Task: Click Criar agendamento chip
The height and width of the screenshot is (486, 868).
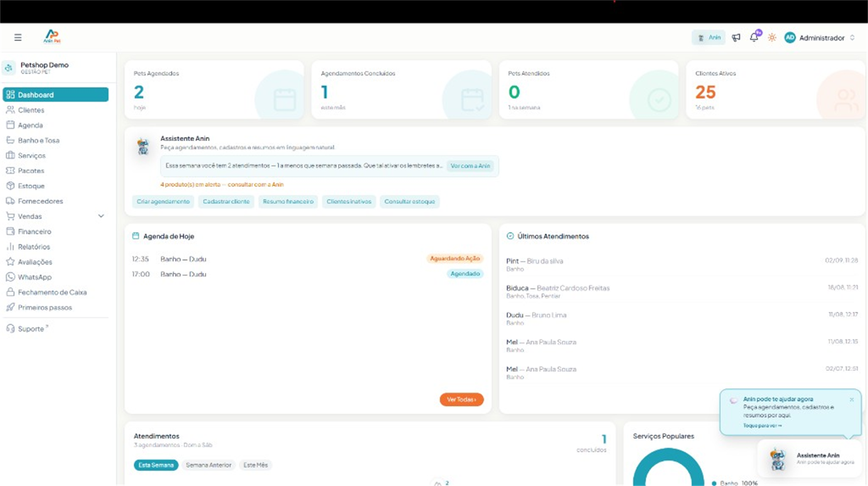Action: pyautogui.click(x=163, y=202)
